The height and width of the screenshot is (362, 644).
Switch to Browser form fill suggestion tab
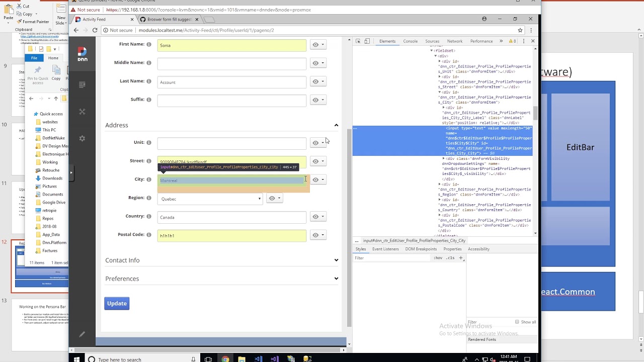[x=170, y=19]
